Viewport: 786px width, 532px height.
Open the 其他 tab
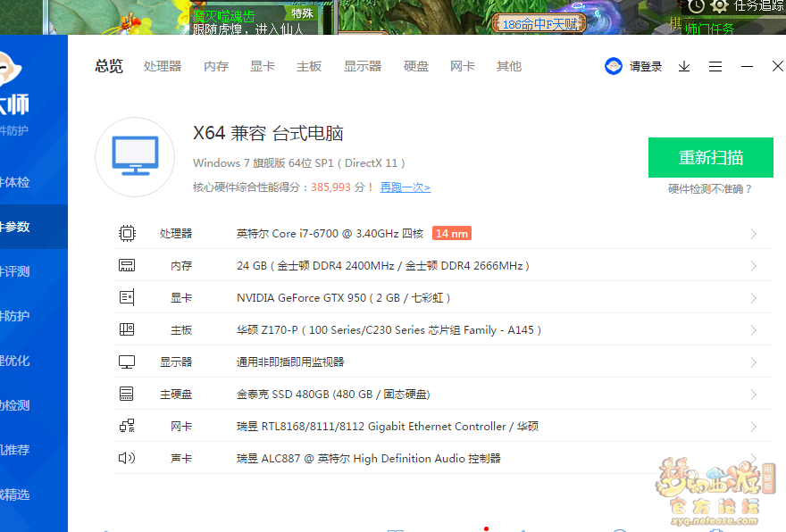pyautogui.click(x=509, y=66)
